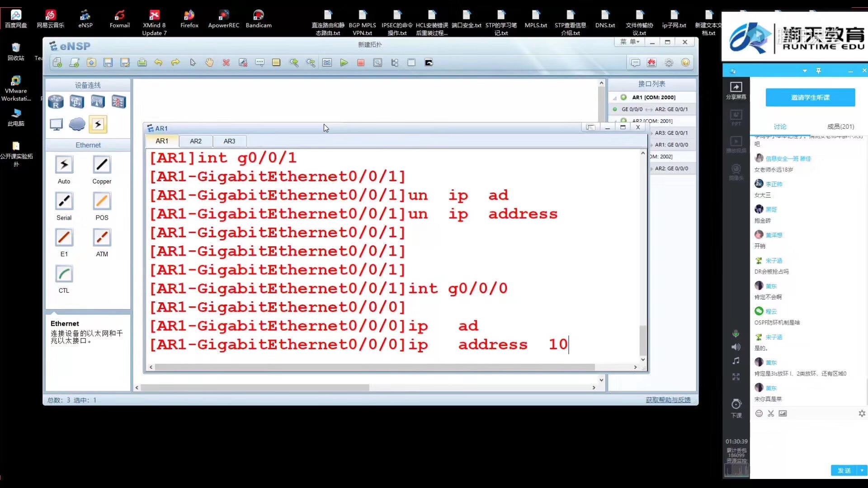Click the 邀请学生听课 button
This screenshot has width=868, height=488.
click(810, 98)
